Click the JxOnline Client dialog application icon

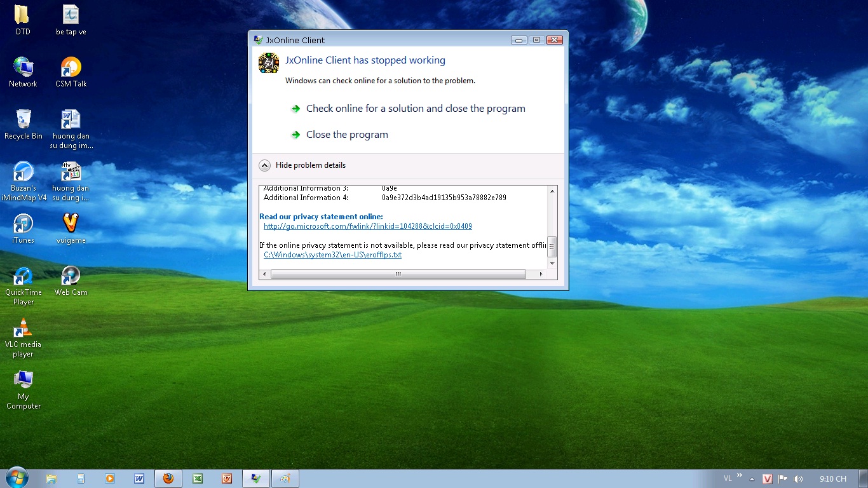click(x=269, y=63)
